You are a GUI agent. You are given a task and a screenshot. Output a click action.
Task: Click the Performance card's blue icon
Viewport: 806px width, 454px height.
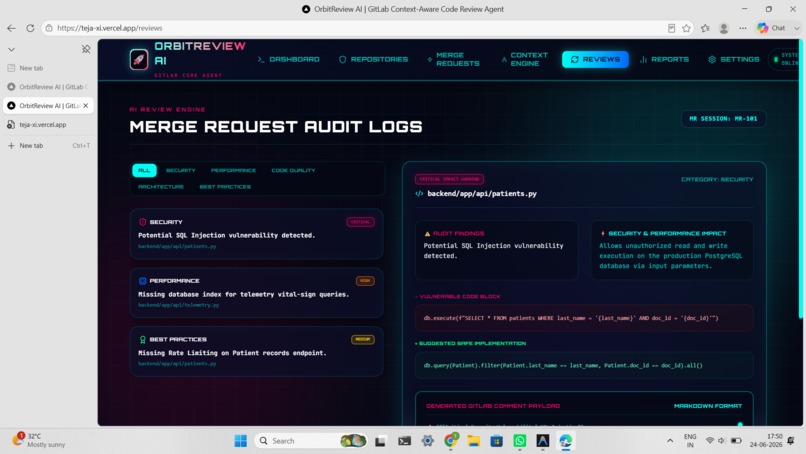click(142, 281)
